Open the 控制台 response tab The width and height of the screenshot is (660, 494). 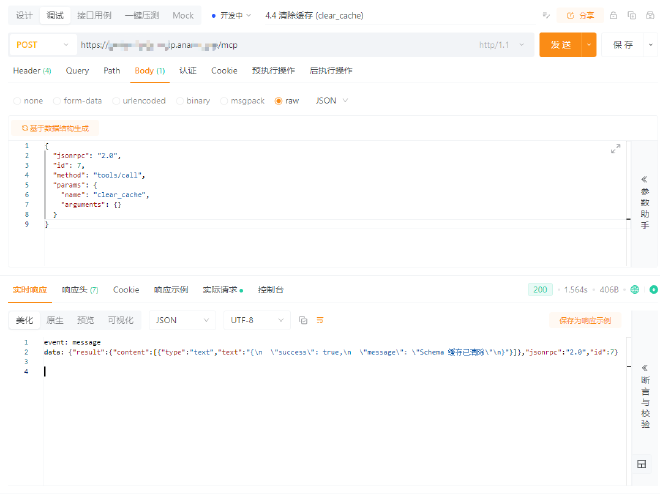click(x=270, y=289)
